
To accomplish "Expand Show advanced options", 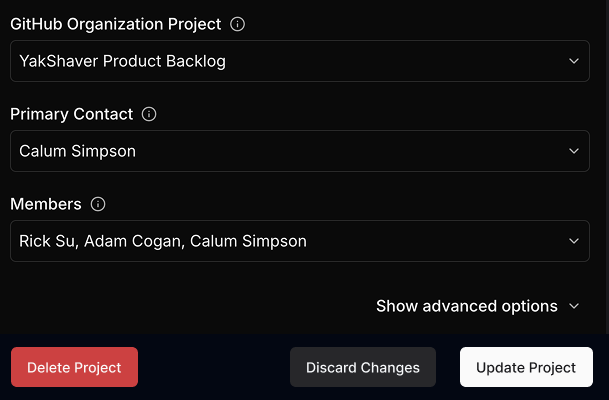I will tap(467, 306).
